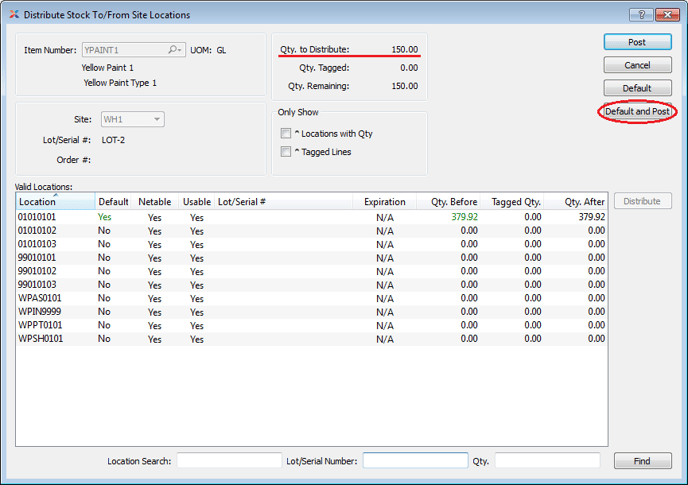This screenshot has width=688, height=485.
Task: Click the Find button
Action: pos(642,461)
